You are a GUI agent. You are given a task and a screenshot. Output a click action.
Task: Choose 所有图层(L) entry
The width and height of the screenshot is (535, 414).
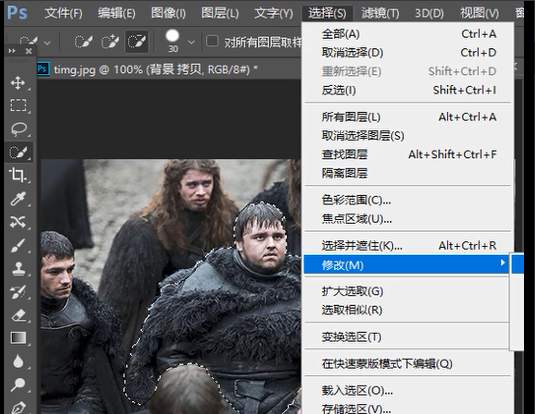[409, 117]
